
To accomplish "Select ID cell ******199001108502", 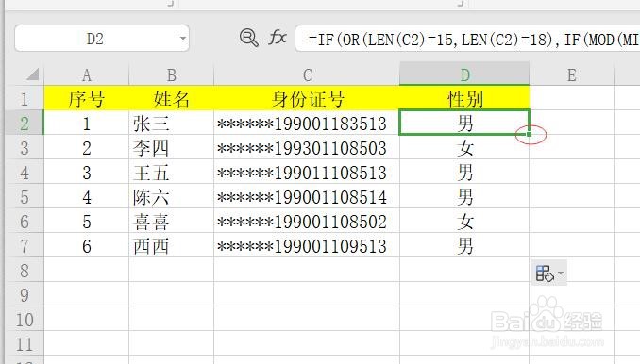I will (x=307, y=221).
